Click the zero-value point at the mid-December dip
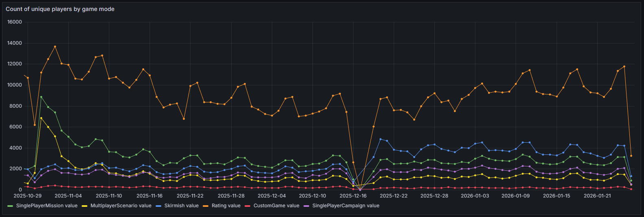644x217 pixels. pyautogui.click(x=360, y=190)
